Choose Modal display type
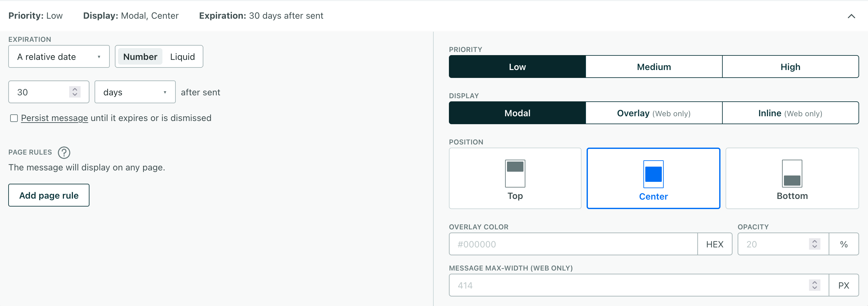868x306 pixels. pyautogui.click(x=517, y=113)
